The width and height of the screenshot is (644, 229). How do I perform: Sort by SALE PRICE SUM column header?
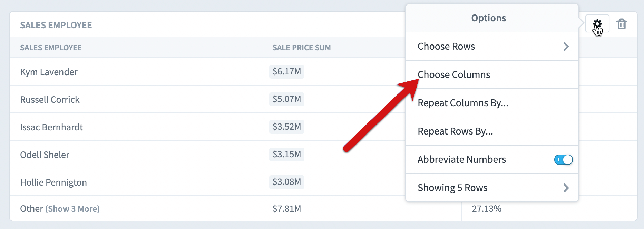click(302, 48)
